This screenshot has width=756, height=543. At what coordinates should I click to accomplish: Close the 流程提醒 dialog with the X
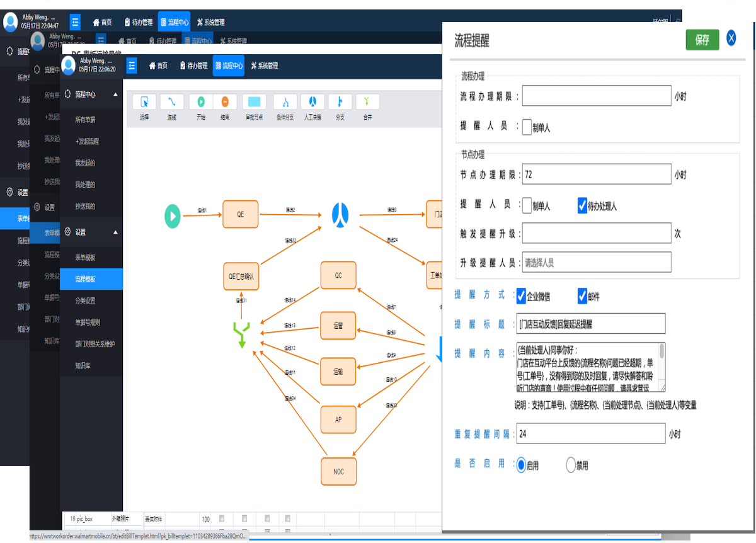731,38
